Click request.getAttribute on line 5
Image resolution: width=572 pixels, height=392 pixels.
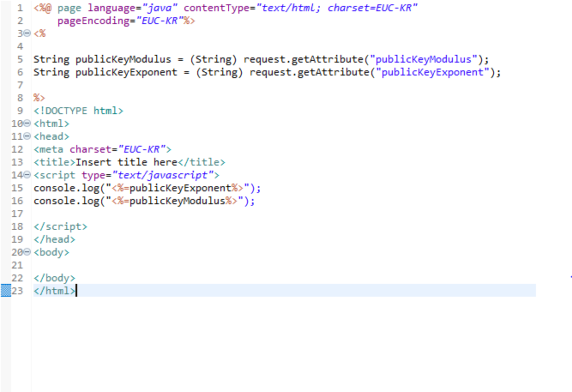pyautogui.click(x=304, y=59)
